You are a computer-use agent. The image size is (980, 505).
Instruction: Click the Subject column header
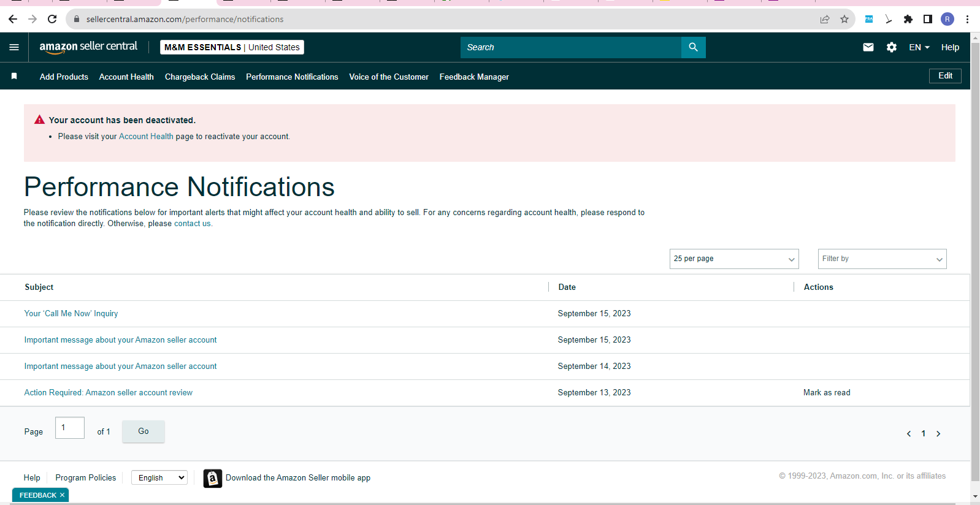[x=39, y=287]
